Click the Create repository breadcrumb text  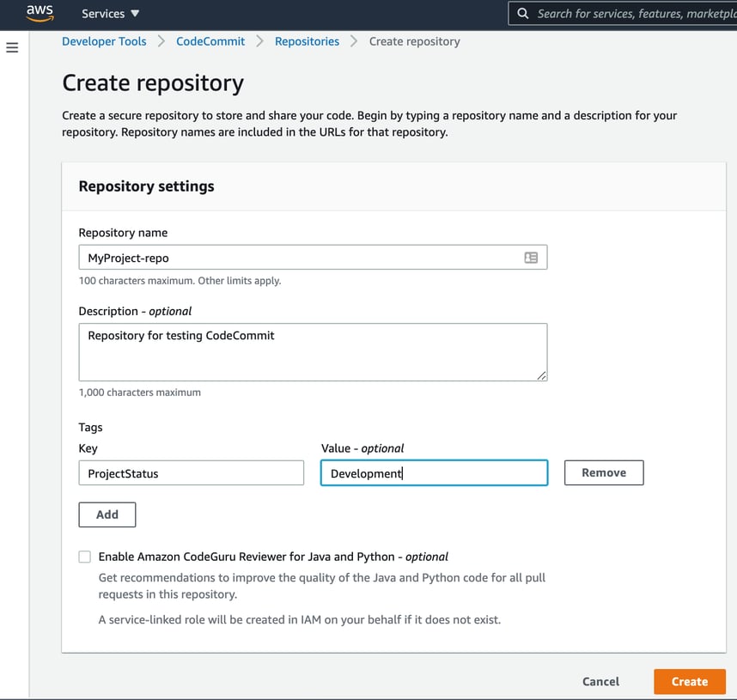tap(414, 41)
